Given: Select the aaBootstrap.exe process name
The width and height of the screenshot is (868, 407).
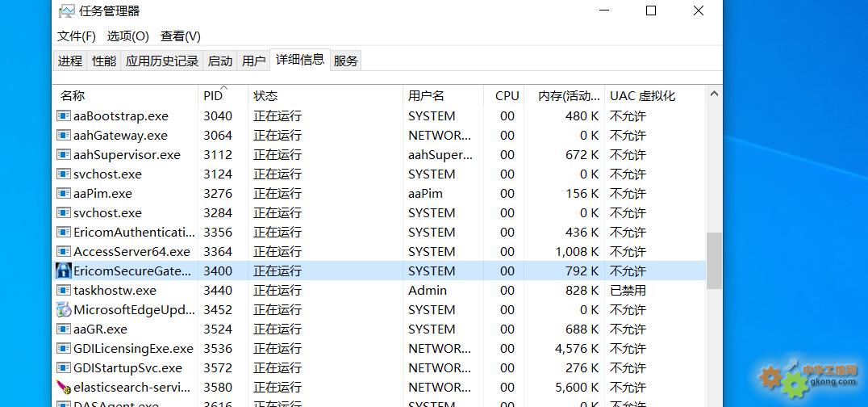Looking at the screenshot, I should [x=121, y=116].
